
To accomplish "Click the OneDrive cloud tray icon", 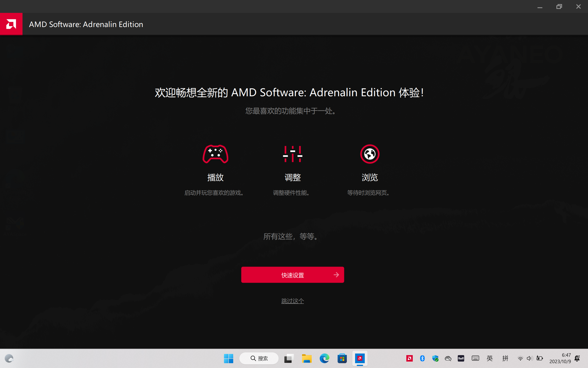I will pos(448,359).
